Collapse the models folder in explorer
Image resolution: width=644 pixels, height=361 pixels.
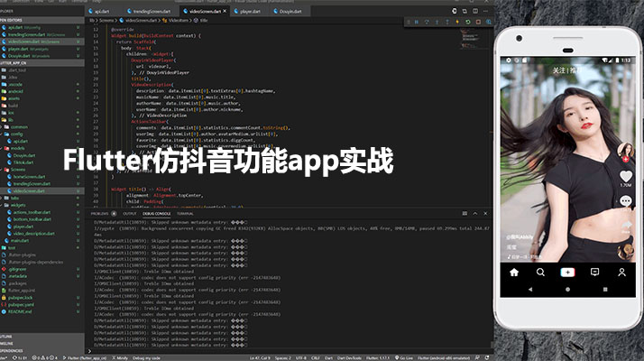point(41,148)
